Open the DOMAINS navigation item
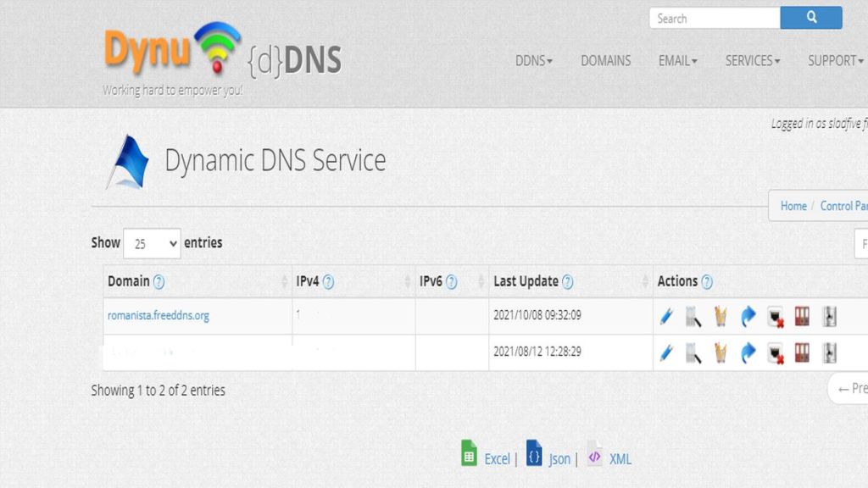 click(x=605, y=60)
